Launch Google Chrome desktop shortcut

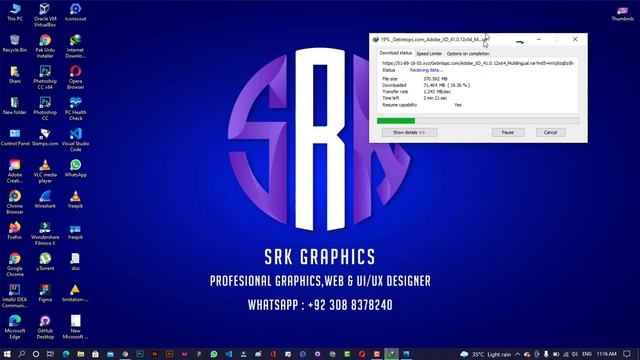point(15,265)
